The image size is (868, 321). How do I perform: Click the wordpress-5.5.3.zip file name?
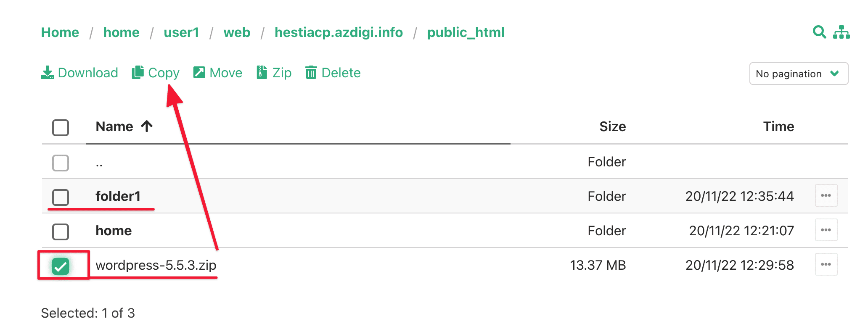click(156, 265)
